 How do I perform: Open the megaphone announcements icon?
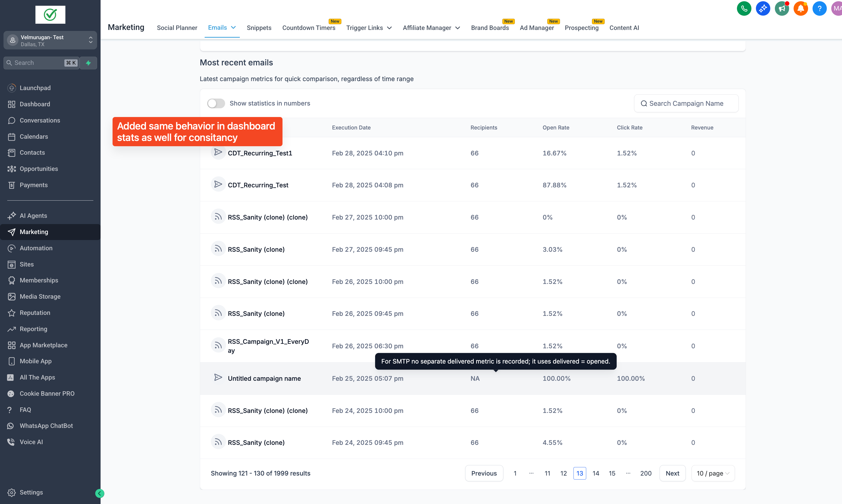tap(782, 8)
